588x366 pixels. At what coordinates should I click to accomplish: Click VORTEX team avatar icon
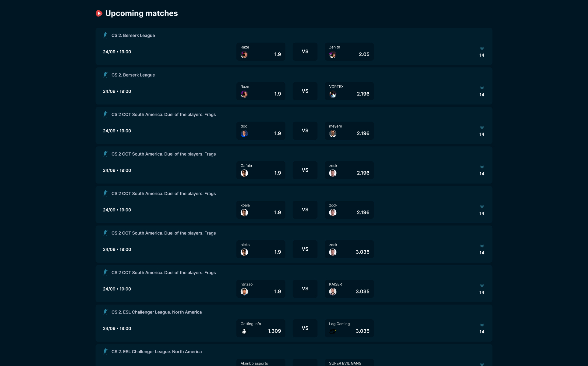point(333,94)
